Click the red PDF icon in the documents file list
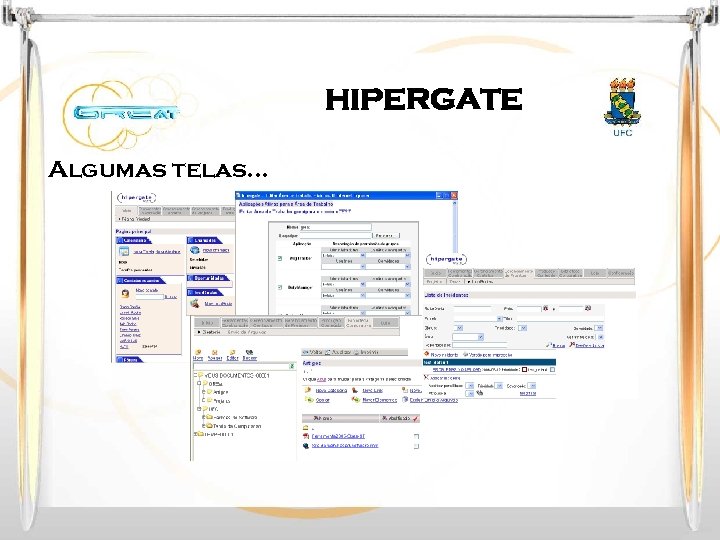 coord(306,436)
